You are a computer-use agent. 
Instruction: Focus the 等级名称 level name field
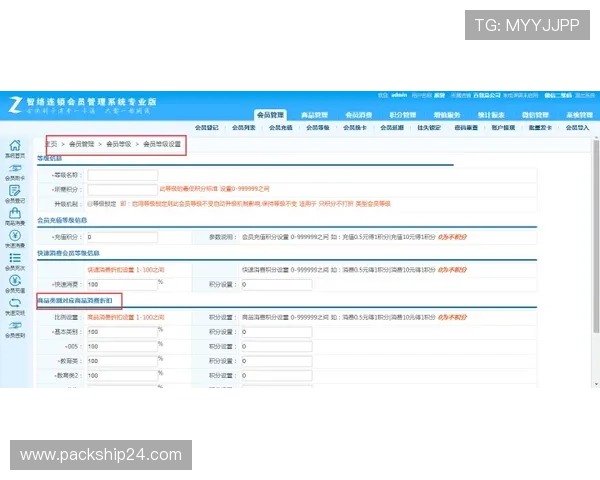click(x=122, y=175)
